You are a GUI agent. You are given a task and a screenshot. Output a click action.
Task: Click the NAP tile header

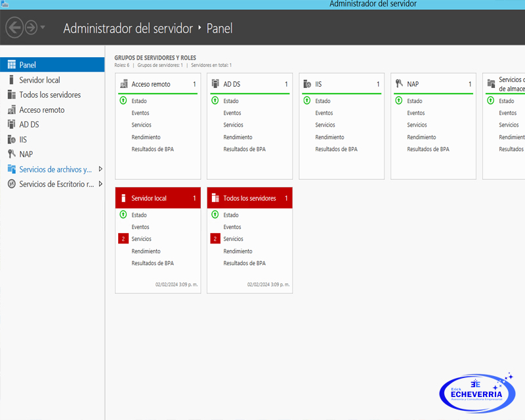pos(433,84)
